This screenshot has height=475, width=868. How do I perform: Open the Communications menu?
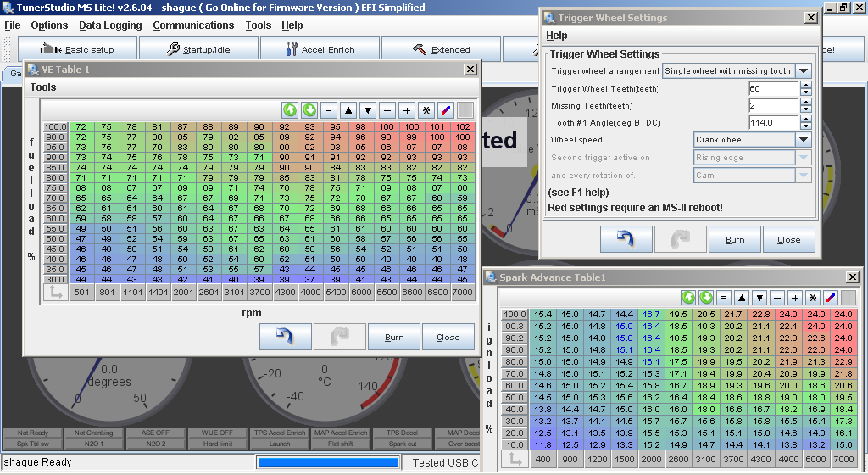point(193,25)
